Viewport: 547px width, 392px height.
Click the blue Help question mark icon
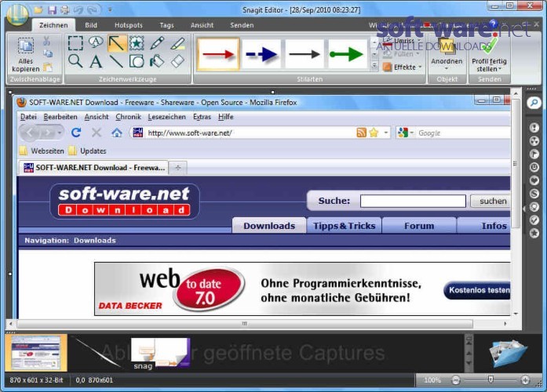tap(493, 24)
